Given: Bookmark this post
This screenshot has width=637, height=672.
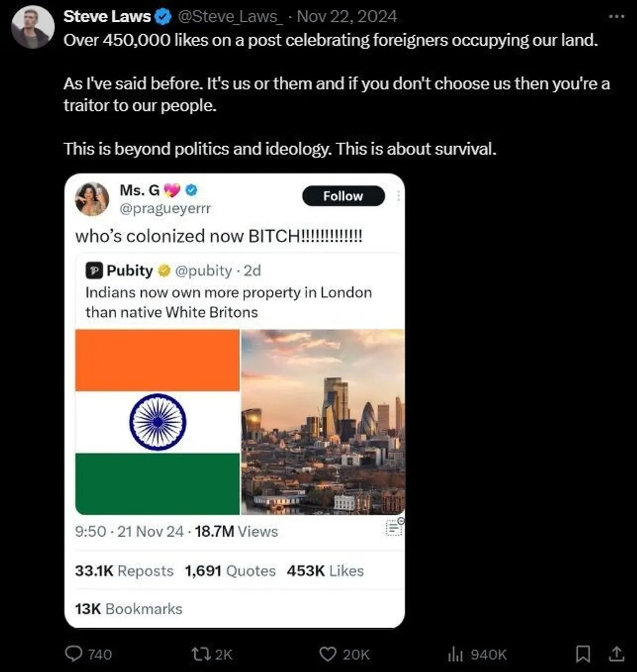Looking at the screenshot, I should coord(583,653).
